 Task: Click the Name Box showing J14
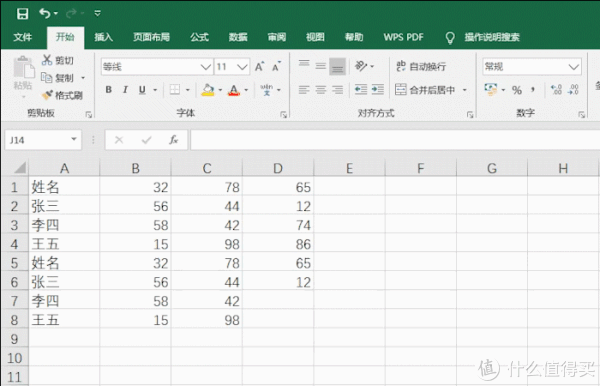[37, 140]
